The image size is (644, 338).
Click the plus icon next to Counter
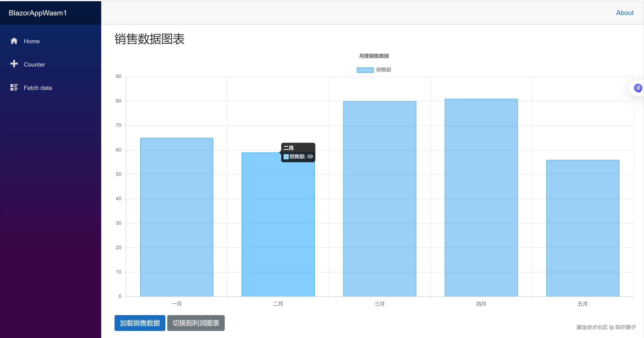click(x=14, y=64)
